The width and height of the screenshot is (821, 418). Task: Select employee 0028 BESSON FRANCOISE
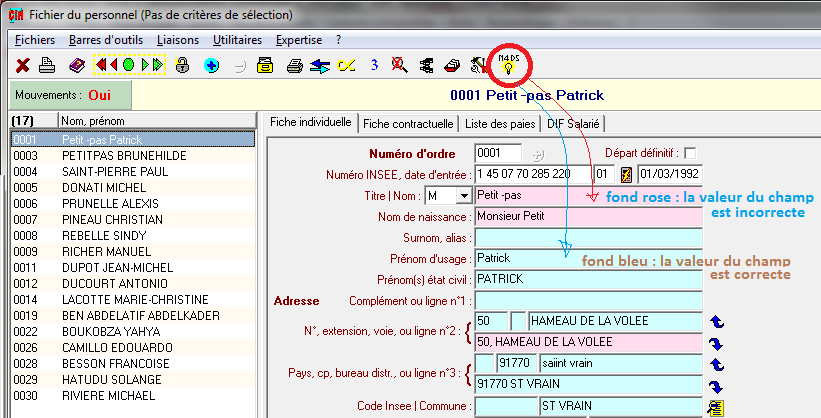pyautogui.click(x=133, y=364)
